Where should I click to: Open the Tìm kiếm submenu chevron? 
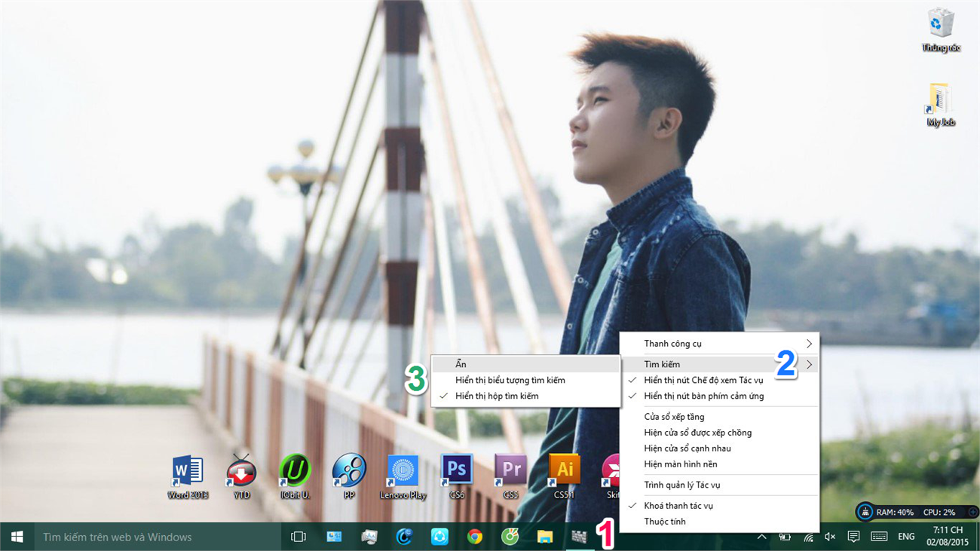point(810,364)
